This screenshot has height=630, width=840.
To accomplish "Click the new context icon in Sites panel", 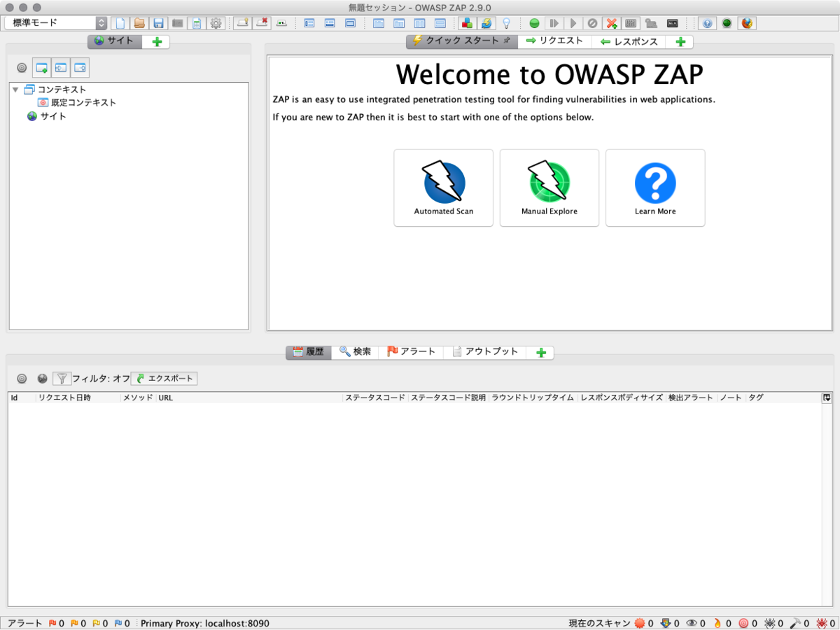I will tap(42, 67).
